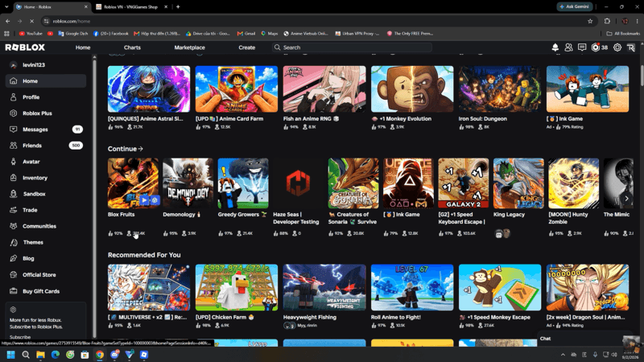Click the play button on Blox Fruits thumbnail
The image size is (644, 362).
click(144, 200)
